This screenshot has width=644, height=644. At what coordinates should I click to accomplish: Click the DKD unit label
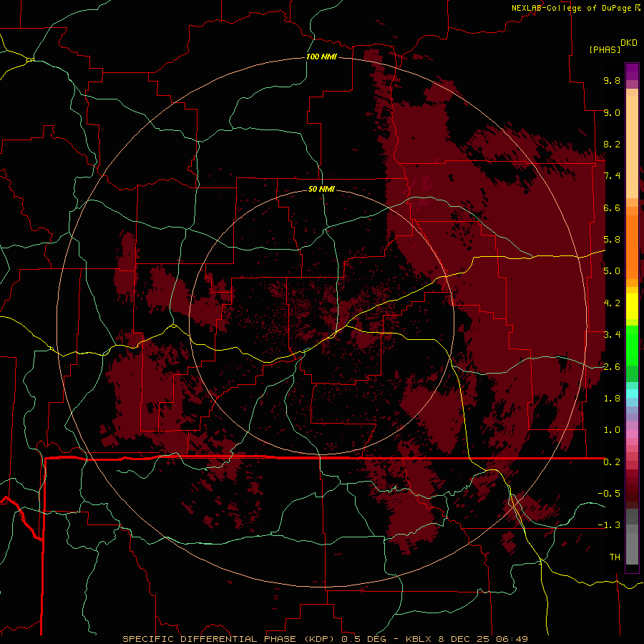[x=629, y=43]
